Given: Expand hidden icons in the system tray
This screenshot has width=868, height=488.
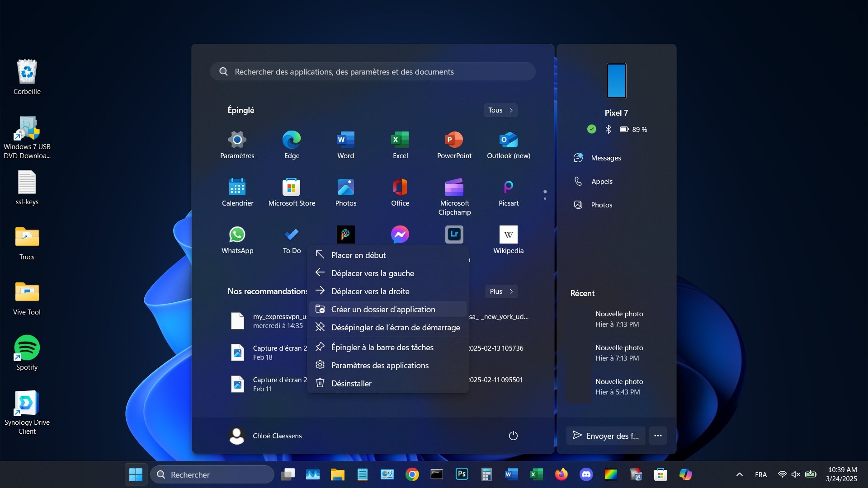Looking at the screenshot, I should click(739, 474).
